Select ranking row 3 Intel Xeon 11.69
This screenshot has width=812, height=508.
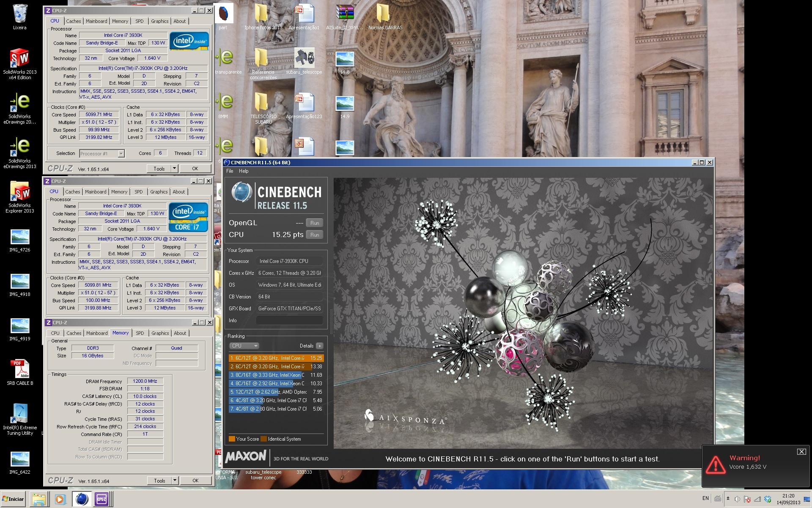click(276, 375)
